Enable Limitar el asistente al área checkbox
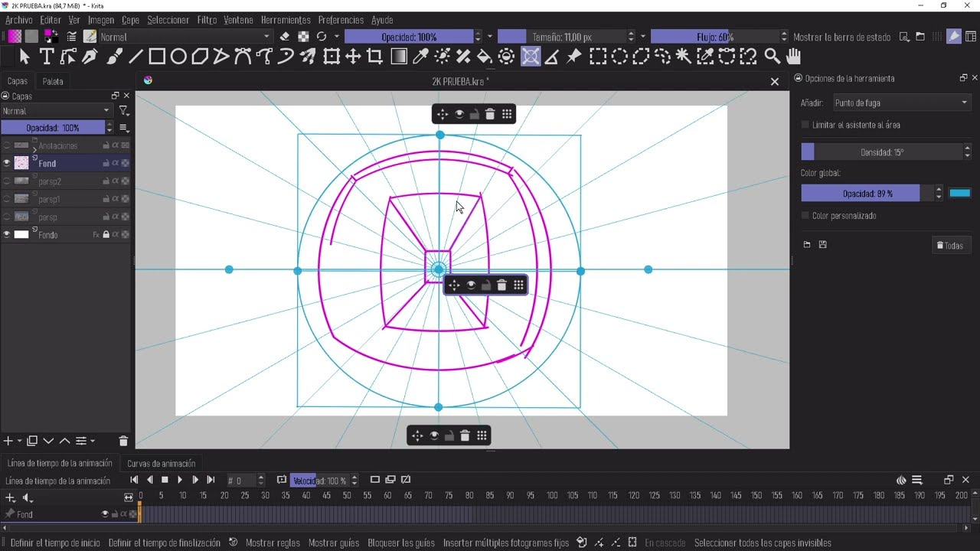 coord(805,125)
